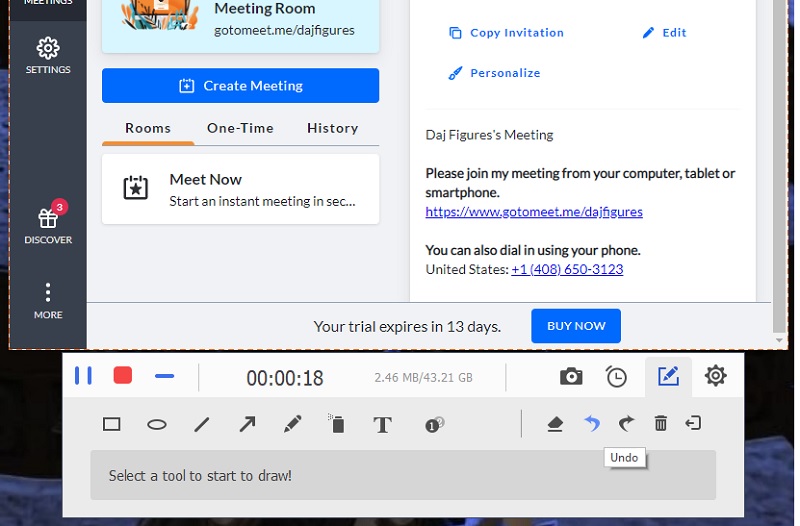
Task: Open the timer clock icon
Action: tap(616, 377)
